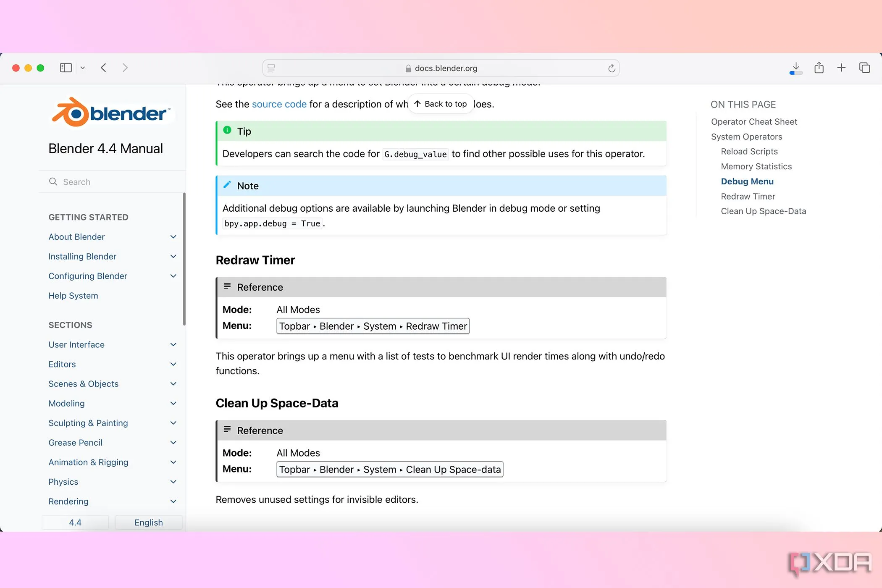Click the G.debug_value code snippet

pyautogui.click(x=415, y=155)
